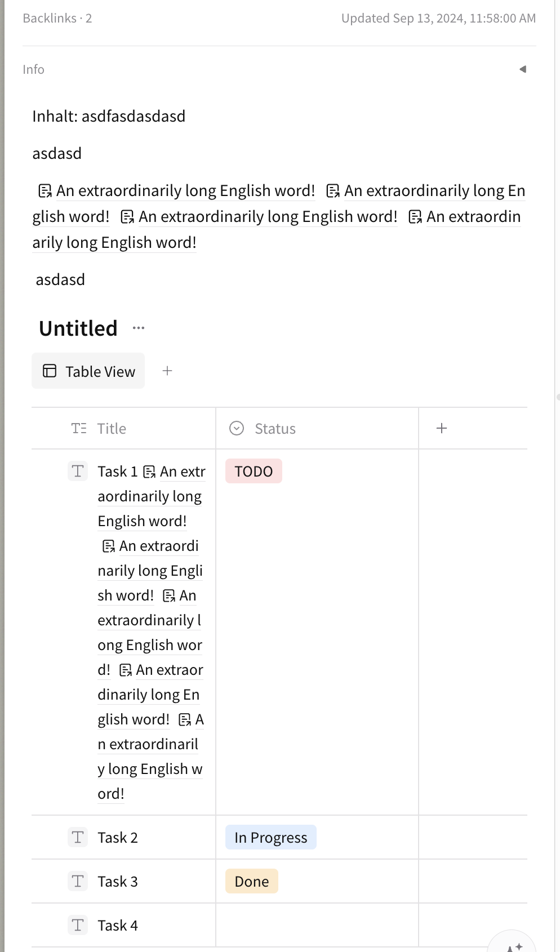
Task: Collapse the Info section triangle
Action: pos(523,69)
